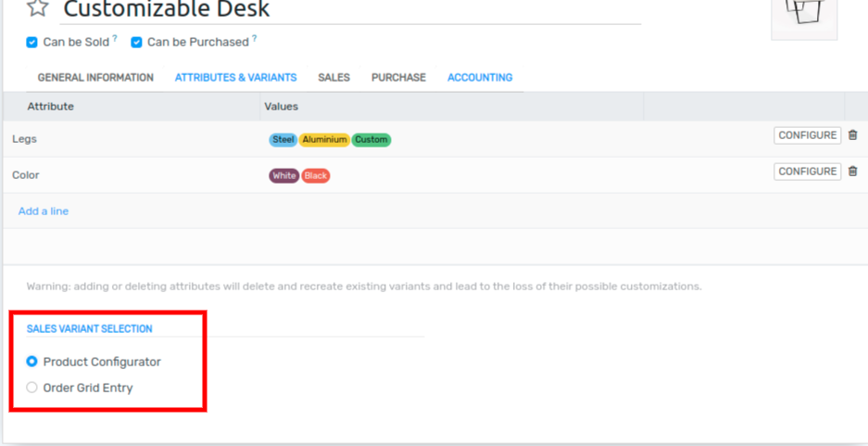Click Configure button for Color attribute
Screen dimensions: 868x446
click(x=807, y=172)
